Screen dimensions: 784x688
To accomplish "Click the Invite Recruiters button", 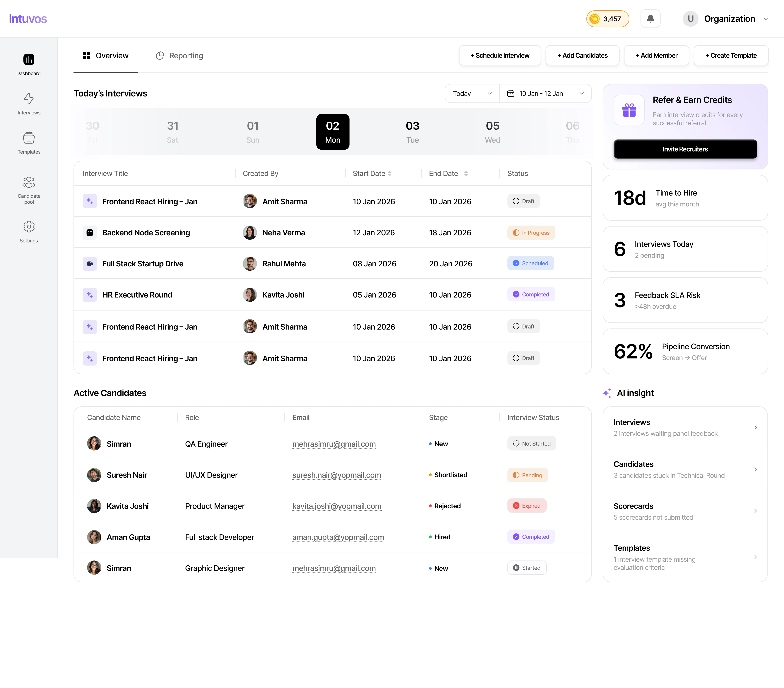I will (x=685, y=149).
